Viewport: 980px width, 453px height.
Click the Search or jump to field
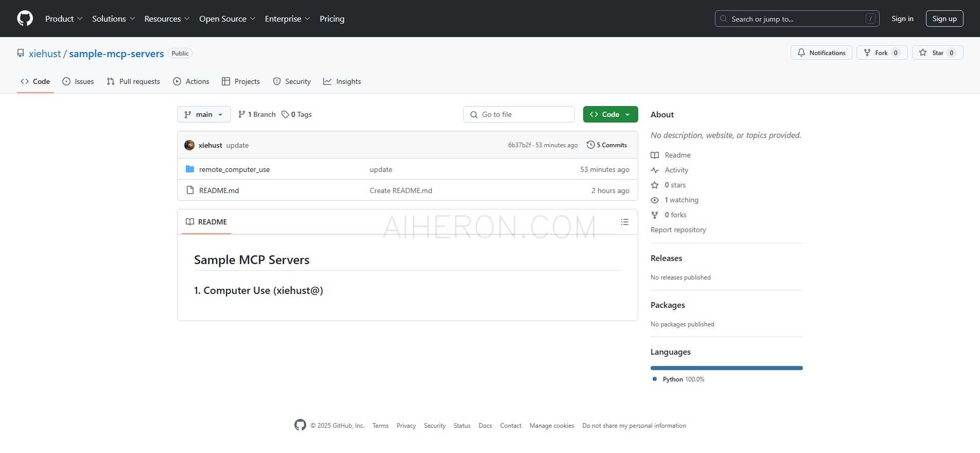pyautogui.click(x=797, y=19)
